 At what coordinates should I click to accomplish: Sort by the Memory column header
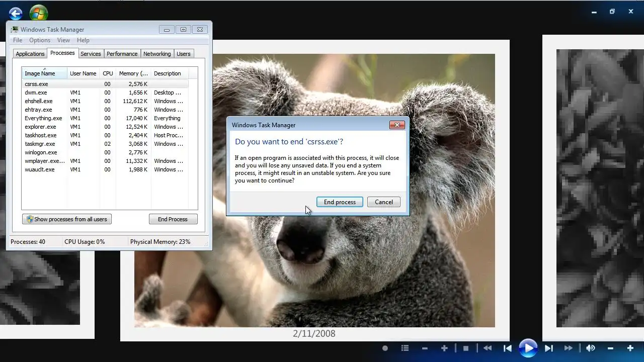point(133,73)
